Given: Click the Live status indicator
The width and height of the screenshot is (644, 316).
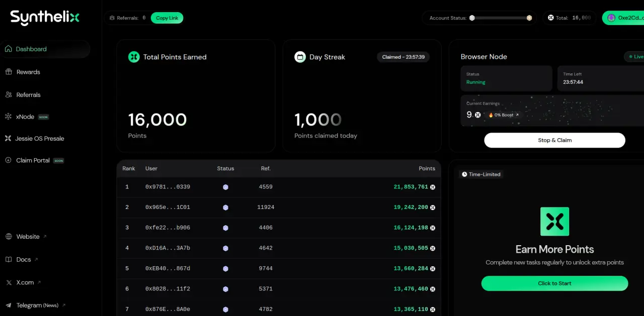Looking at the screenshot, I should (635, 56).
